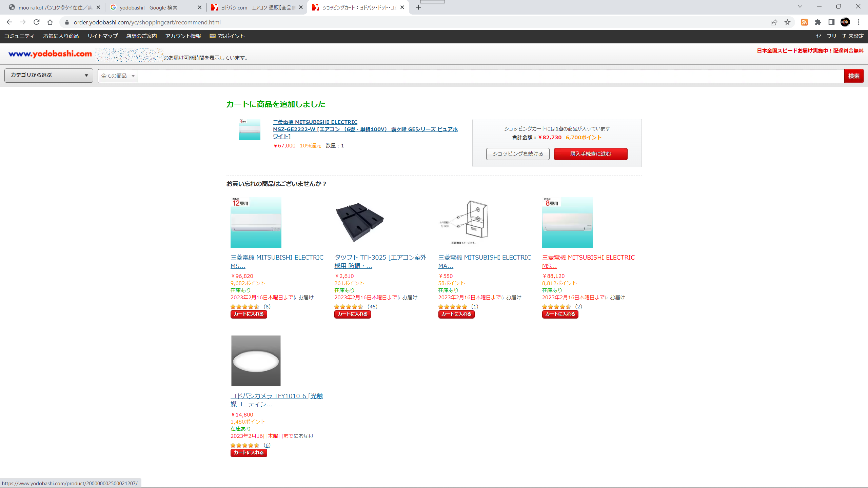The image size is (868, 488).
Task: Switch to the yodobashi Google 検索 tab
Action: pyautogui.click(x=156, y=7)
